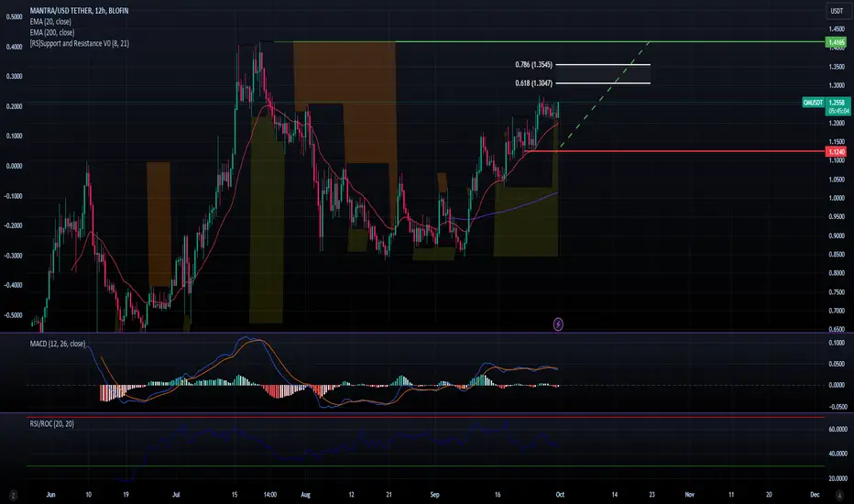The image size is (854, 504).
Task: Click the Oct label on time axis
Action: pos(560,495)
